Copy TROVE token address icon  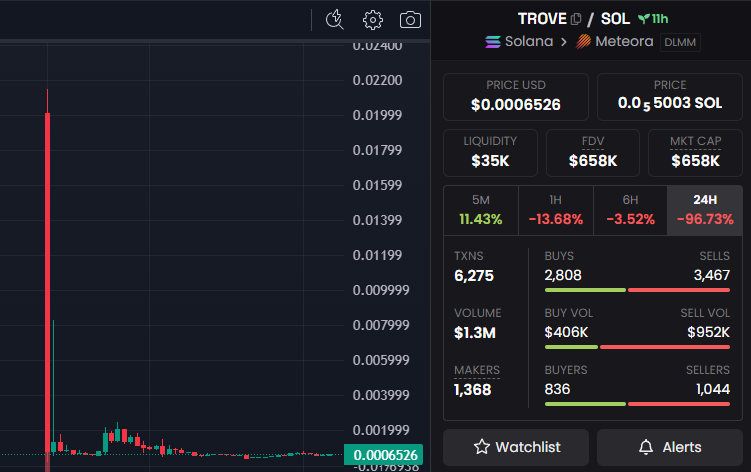[576, 19]
